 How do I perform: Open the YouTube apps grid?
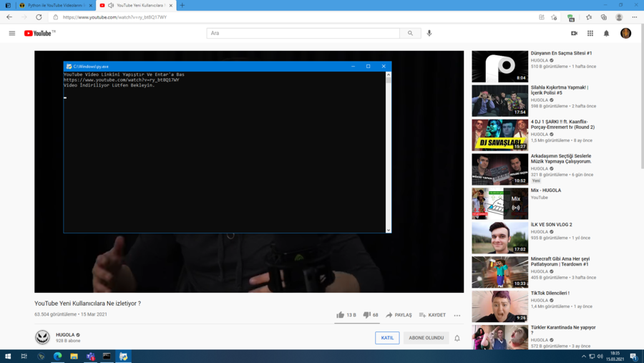590,33
